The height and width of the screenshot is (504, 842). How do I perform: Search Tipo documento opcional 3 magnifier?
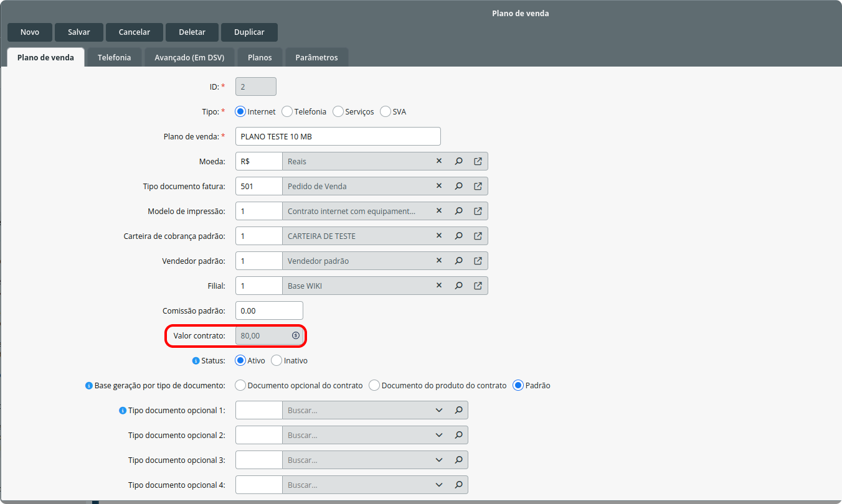coord(458,460)
